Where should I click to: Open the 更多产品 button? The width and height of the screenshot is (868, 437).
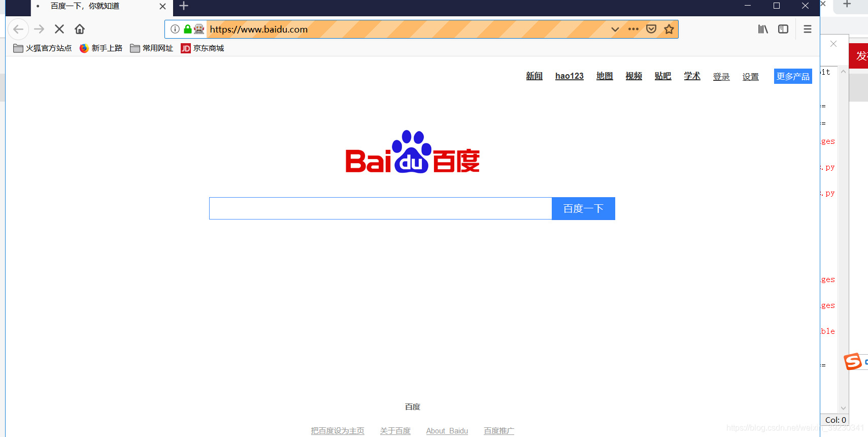pyautogui.click(x=793, y=76)
